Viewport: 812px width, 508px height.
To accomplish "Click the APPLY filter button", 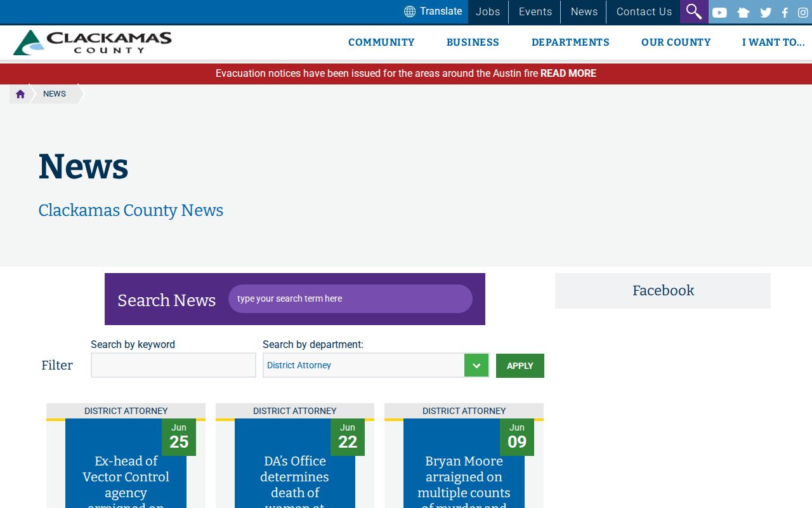I will click(x=520, y=366).
